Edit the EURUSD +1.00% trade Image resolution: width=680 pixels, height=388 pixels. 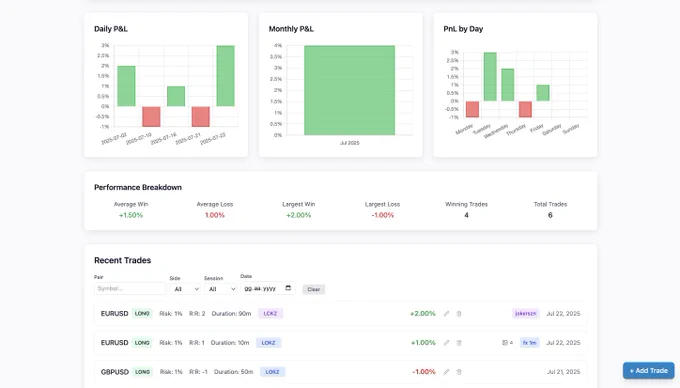446,342
